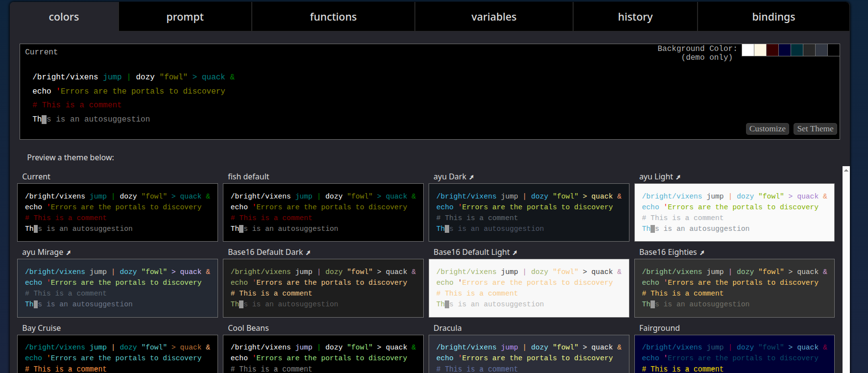Screen dimensions: 868x373
Task: Go to the variables tab
Action: point(493,17)
